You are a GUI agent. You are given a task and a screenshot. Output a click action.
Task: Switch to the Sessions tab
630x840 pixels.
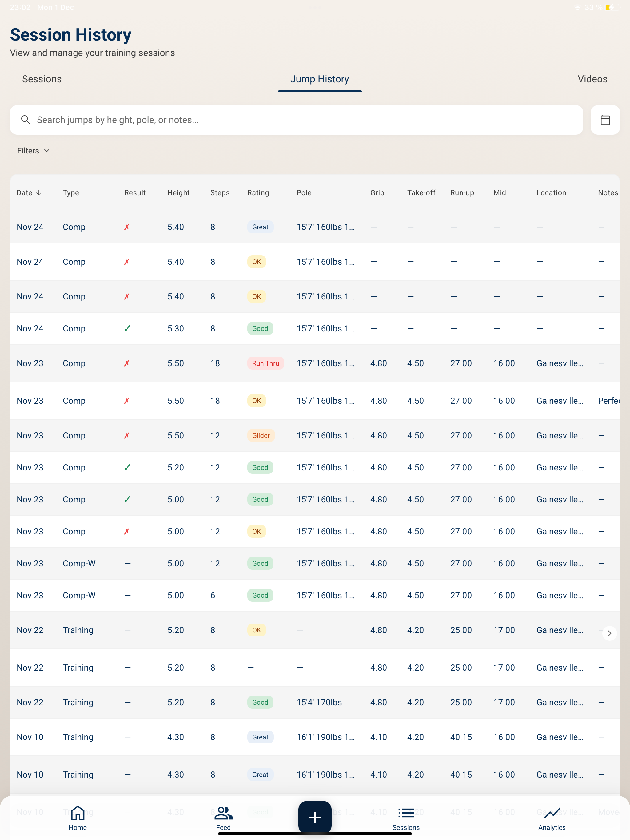pyautogui.click(x=42, y=79)
